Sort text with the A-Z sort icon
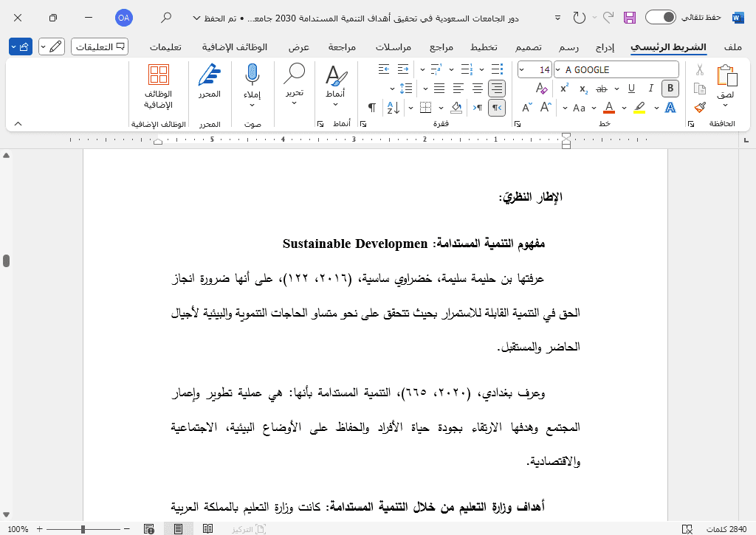Screen dimensions: 756x535 [394, 108]
